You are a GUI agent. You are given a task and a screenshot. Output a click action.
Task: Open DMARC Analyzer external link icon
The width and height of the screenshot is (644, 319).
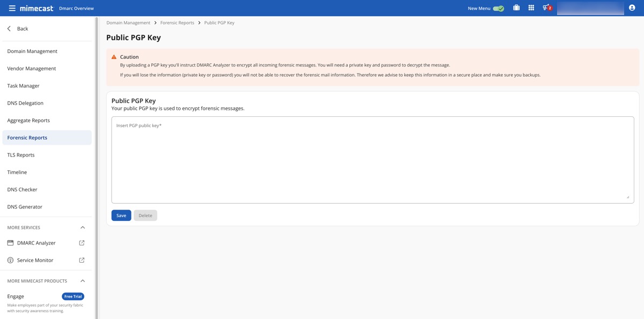[82, 243]
